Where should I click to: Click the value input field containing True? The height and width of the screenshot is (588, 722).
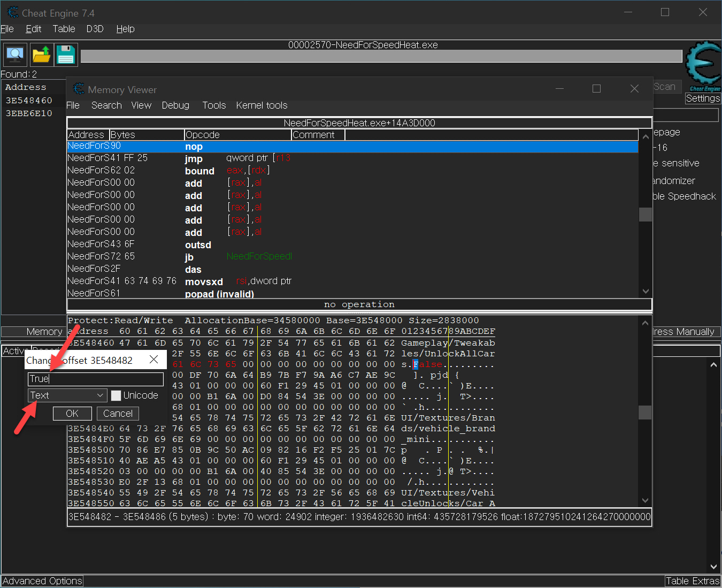pyautogui.click(x=96, y=379)
